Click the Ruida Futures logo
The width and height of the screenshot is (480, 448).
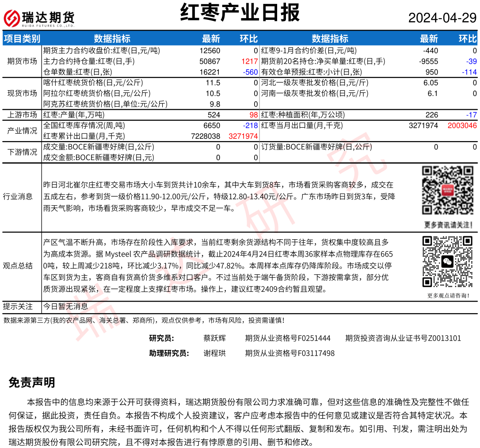39,19
